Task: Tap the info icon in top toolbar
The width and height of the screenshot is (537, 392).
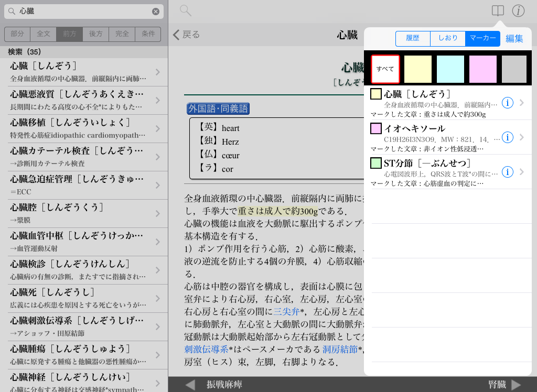Action: (x=518, y=10)
